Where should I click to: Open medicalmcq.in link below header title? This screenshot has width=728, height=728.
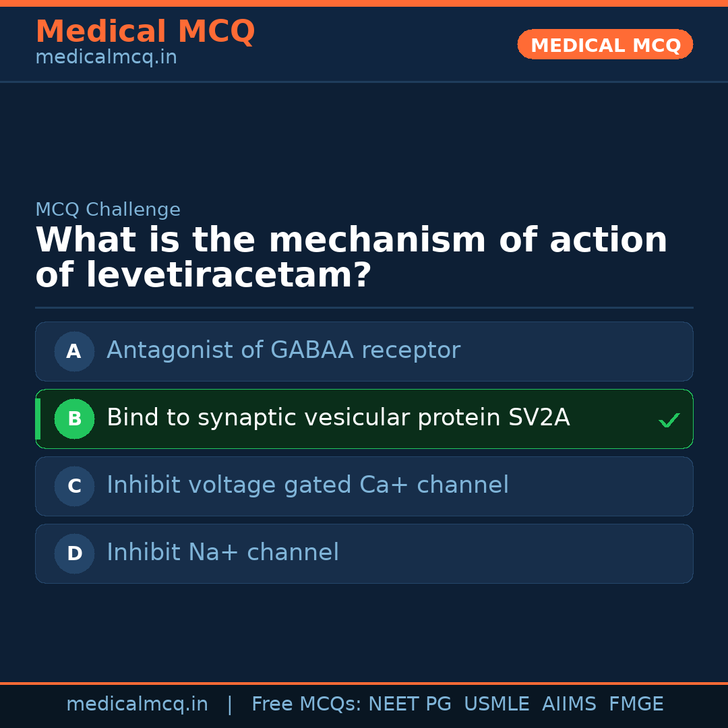pyautogui.click(x=106, y=58)
